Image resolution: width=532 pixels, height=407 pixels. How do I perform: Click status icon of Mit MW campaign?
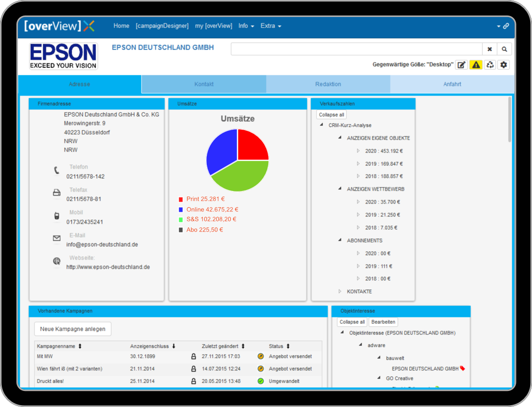[x=260, y=356]
